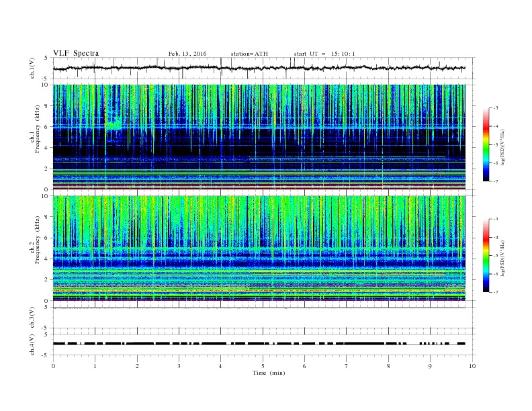Select the "ch.3(V)" axis label
The image size is (532, 411).
pos(32,318)
